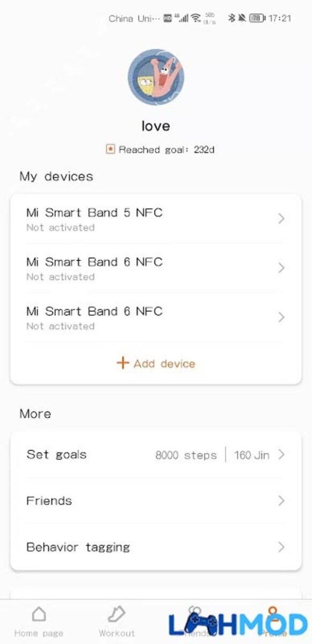Viewport: 312px width, 644px height.
Task: Tap the 8000 steps goal value
Action: click(x=186, y=455)
